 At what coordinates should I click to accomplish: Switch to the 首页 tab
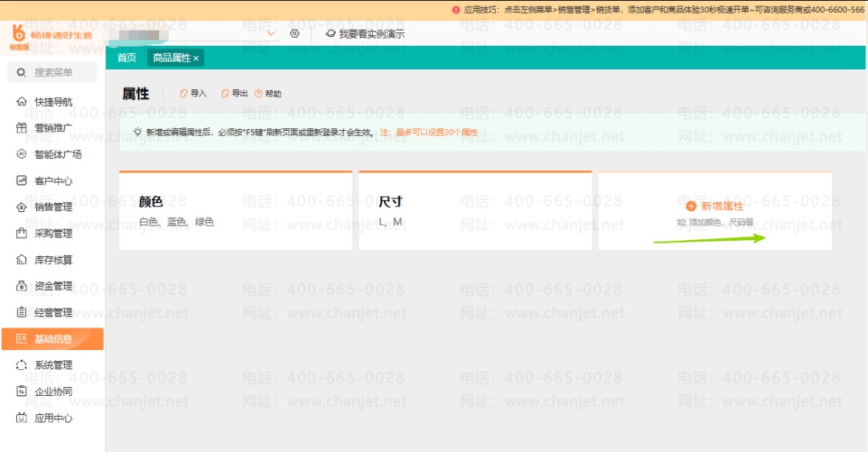(x=127, y=58)
